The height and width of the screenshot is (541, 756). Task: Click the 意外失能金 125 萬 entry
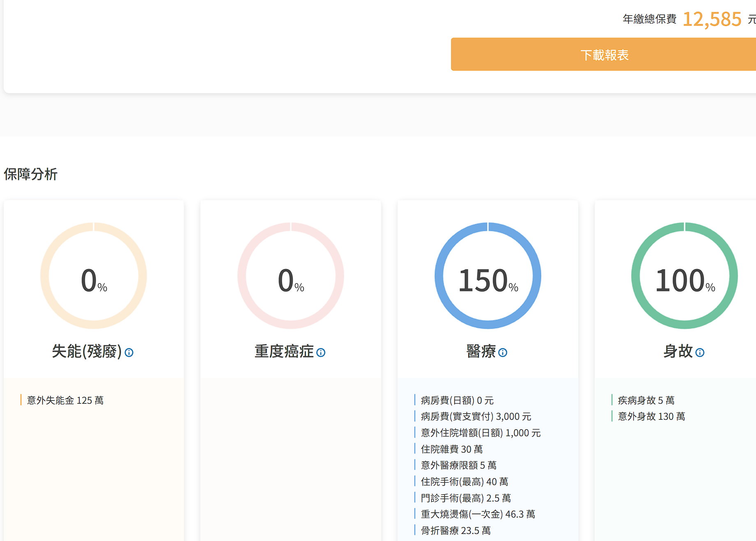[x=65, y=401]
